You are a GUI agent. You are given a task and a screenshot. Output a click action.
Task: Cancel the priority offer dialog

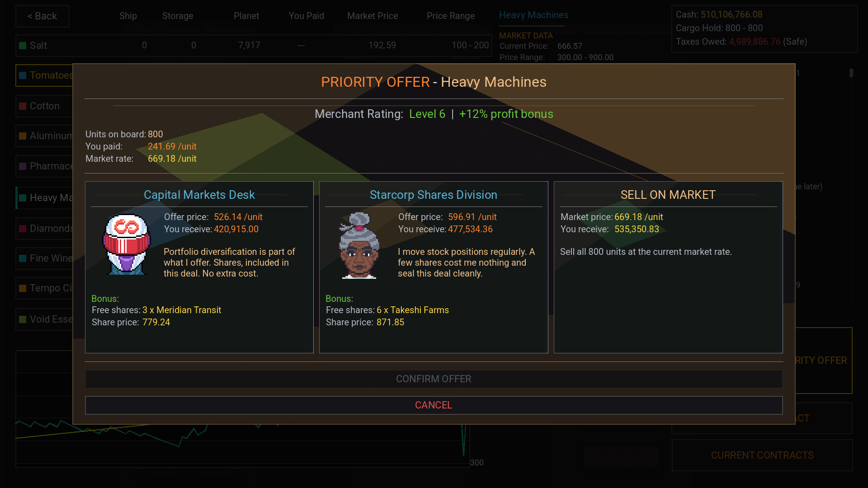[434, 405]
